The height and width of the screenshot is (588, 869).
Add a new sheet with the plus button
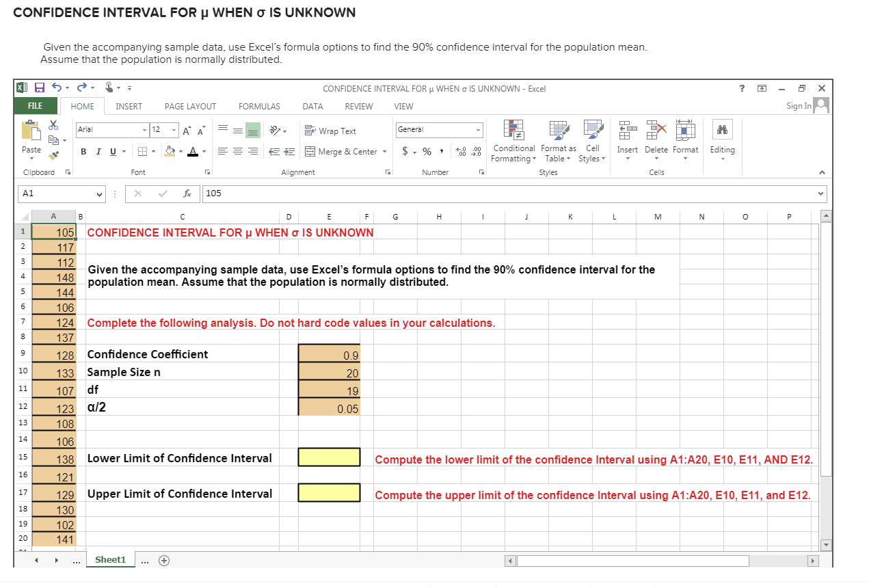point(163,560)
